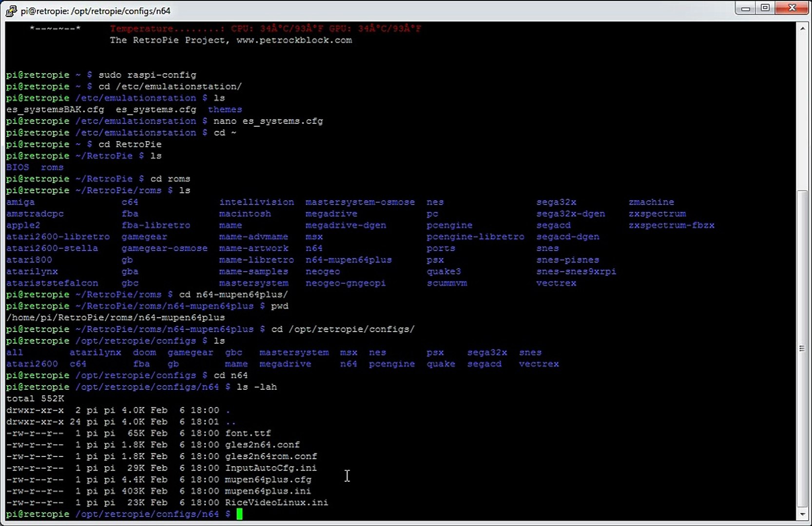The image size is (812, 526).
Task: Click the vertical scrollbar thumb
Action: [x=802, y=348]
